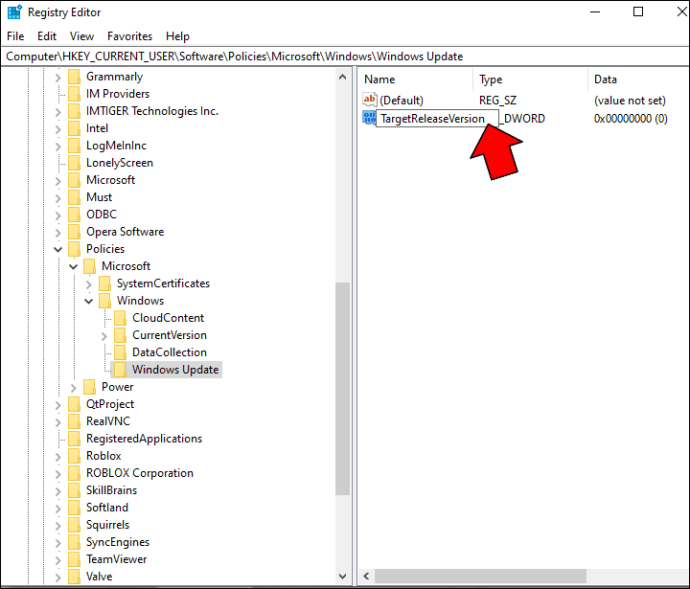The width and height of the screenshot is (690, 589).
Task: Click the Registry Editor app icon in title bar
Action: [x=14, y=12]
